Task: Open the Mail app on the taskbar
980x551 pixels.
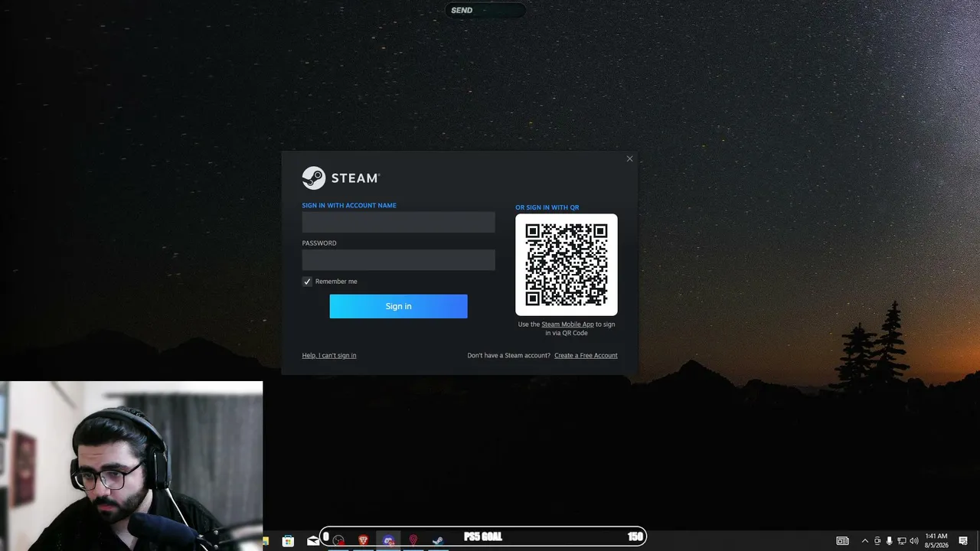Action: (x=312, y=541)
